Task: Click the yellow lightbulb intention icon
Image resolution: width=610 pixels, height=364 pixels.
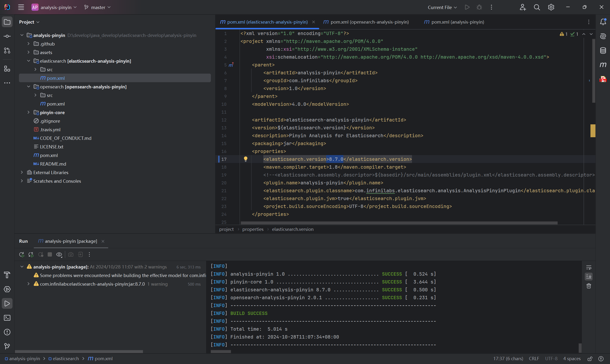Action: pos(245,159)
